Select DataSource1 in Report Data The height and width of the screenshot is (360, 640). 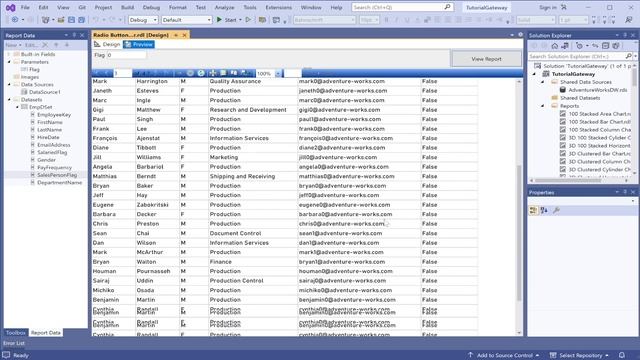(44, 92)
